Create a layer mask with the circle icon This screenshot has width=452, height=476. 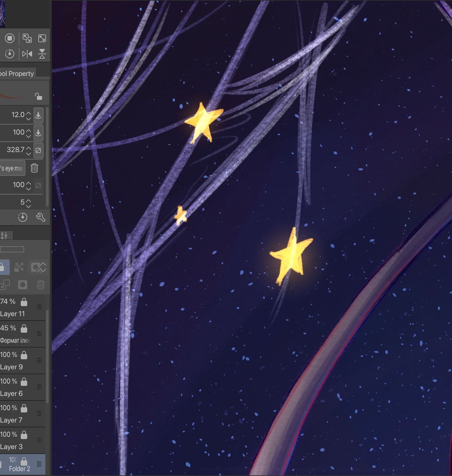pos(23,285)
